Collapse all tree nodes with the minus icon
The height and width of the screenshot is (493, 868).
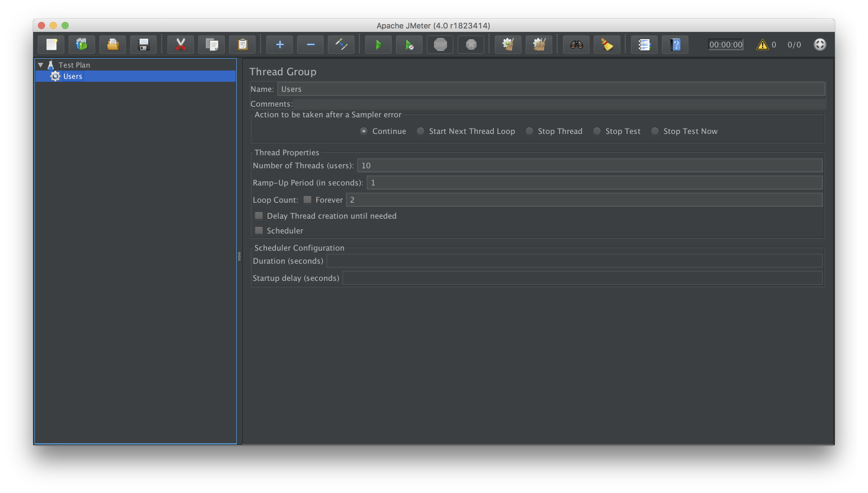click(x=310, y=44)
